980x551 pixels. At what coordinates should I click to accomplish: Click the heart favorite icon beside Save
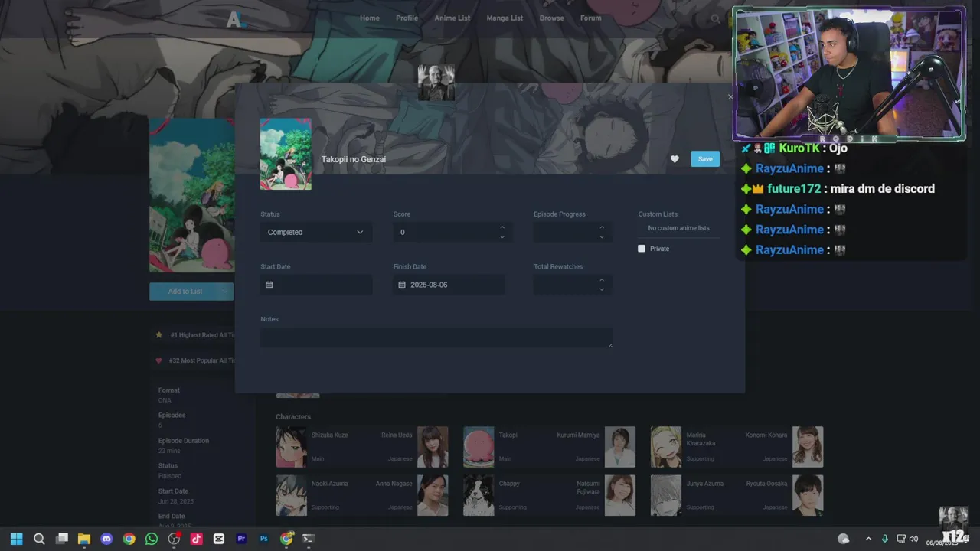pyautogui.click(x=675, y=159)
